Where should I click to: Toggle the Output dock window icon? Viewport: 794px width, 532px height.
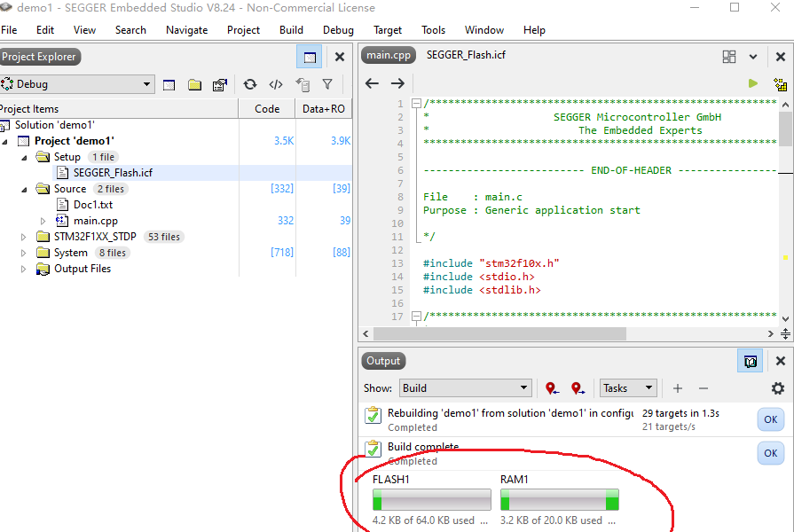[751, 362]
